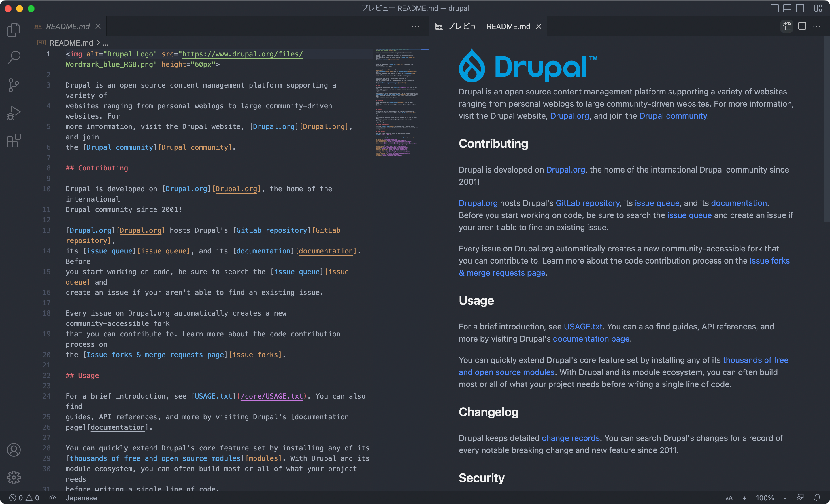The height and width of the screenshot is (504, 830).
Task: Click the Security heading in preview
Action: coord(482,478)
